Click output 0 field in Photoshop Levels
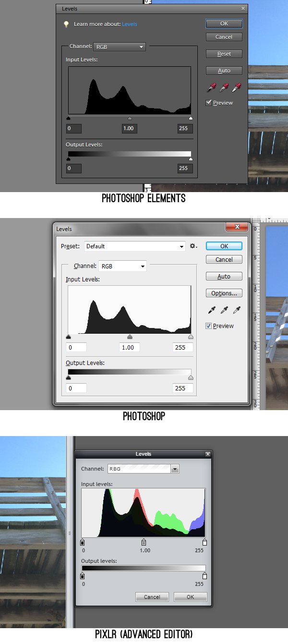Viewport: 288px width, 644px height. (76, 388)
